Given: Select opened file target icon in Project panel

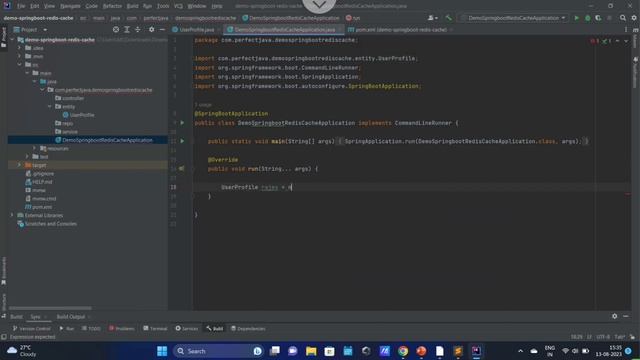Looking at the screenshot, I should coord(116,29).
